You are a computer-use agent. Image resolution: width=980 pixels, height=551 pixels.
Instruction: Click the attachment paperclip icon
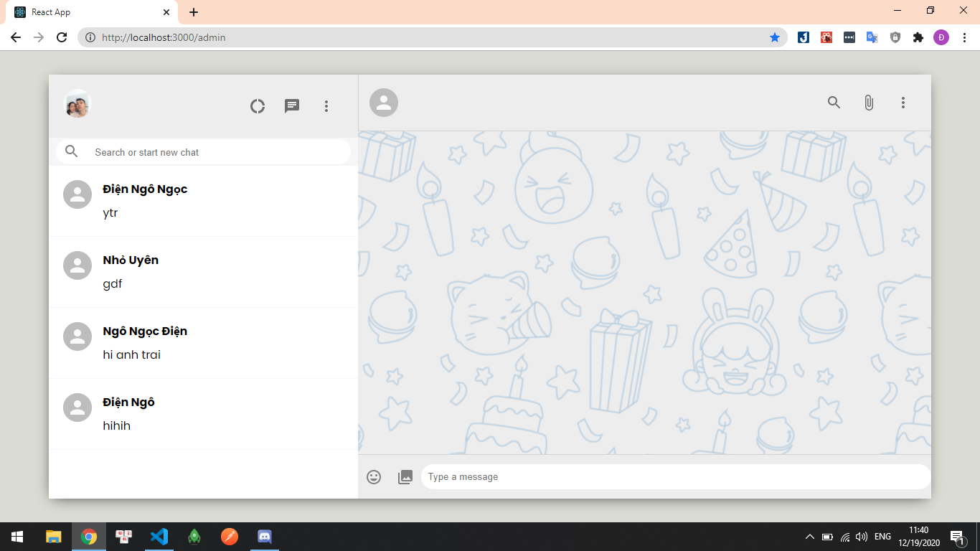tap(869, 103)
